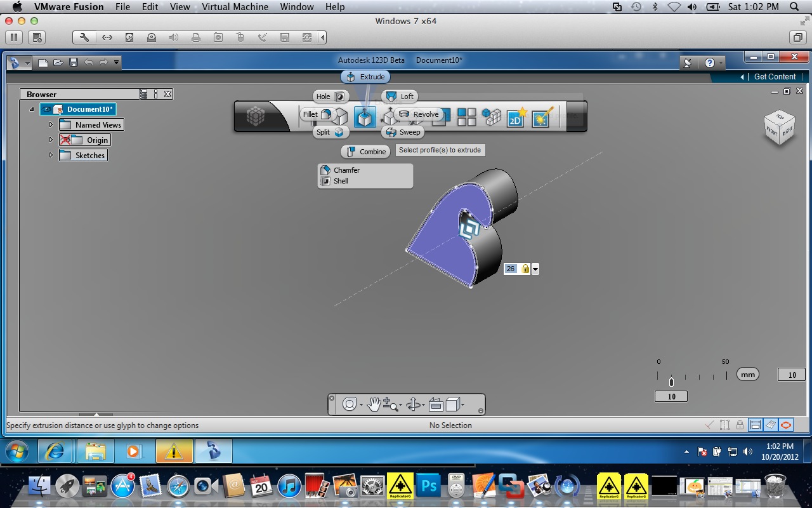Click the red selection filter status icon
This screenshot has height=508, width=812.
787,425
